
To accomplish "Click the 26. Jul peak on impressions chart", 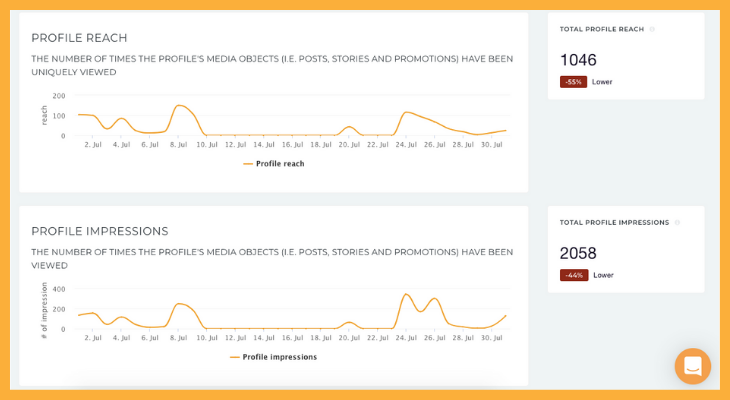I will pyautogui.click(x=434, y=298).
